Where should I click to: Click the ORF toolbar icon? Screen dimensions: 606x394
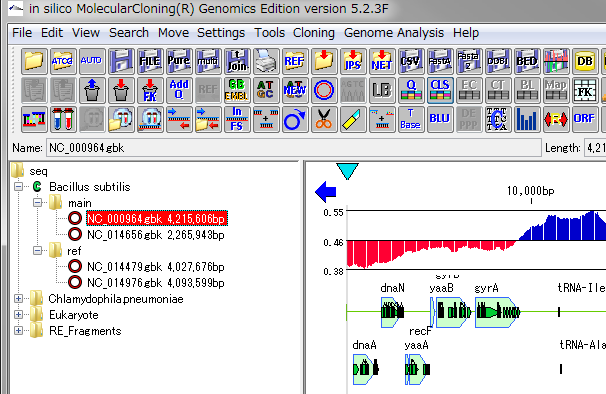click(585, 119)
